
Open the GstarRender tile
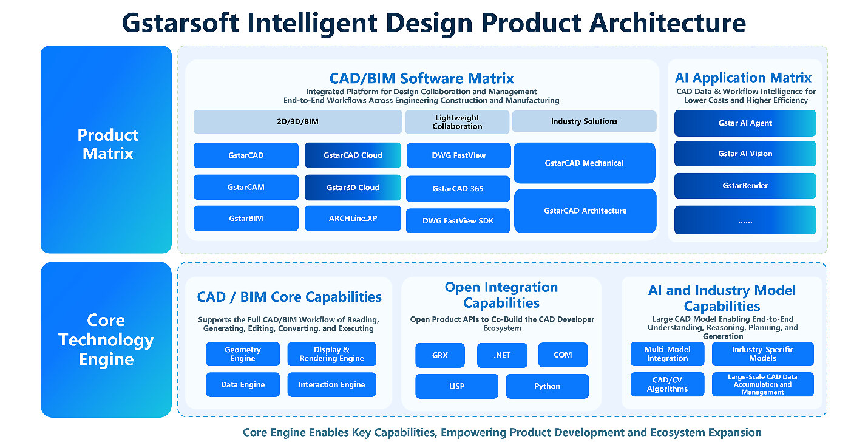[745, 186]
